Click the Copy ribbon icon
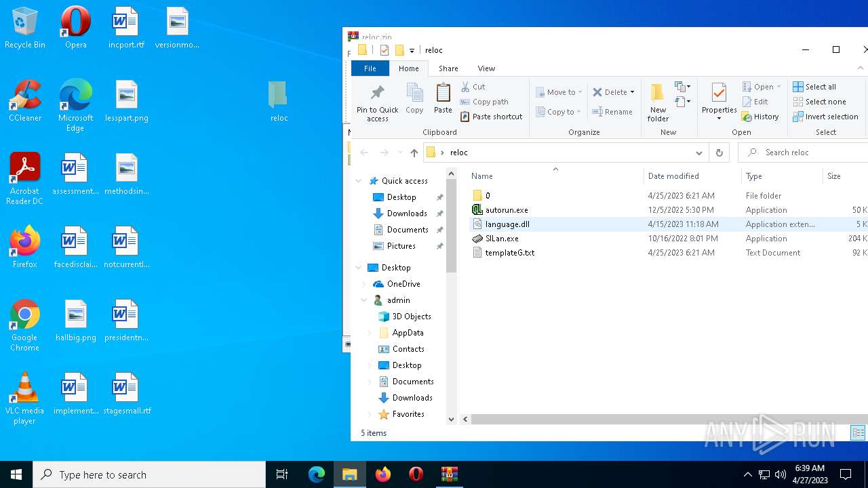The height and width of the screenshot is (488, 868). (414, 98)
